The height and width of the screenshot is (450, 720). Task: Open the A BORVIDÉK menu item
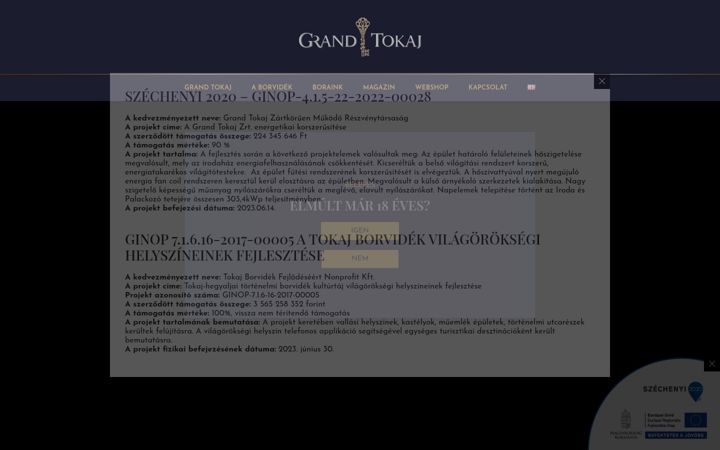pyautogui.click(x=271, y=87)
